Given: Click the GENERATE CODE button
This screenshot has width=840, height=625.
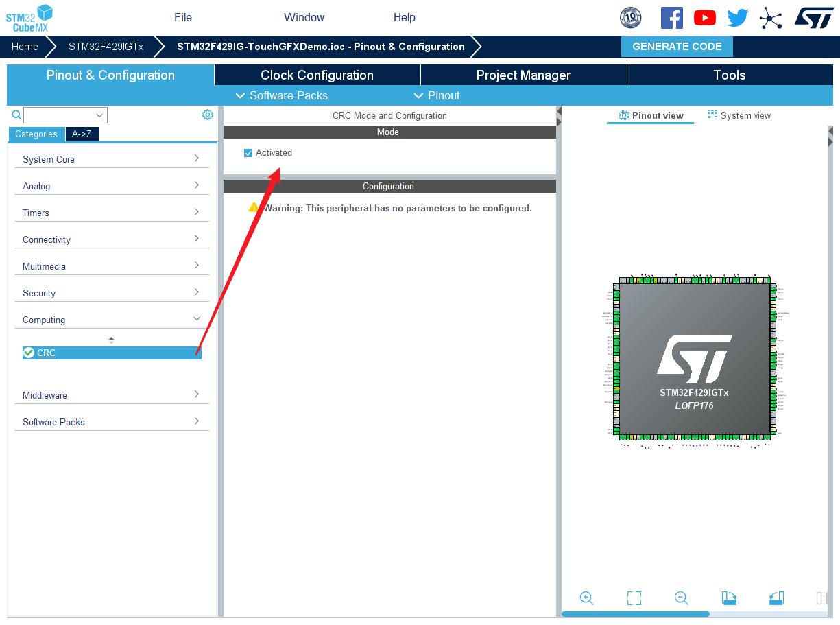Looking at the screenshot, I should [x=677, y=46].
